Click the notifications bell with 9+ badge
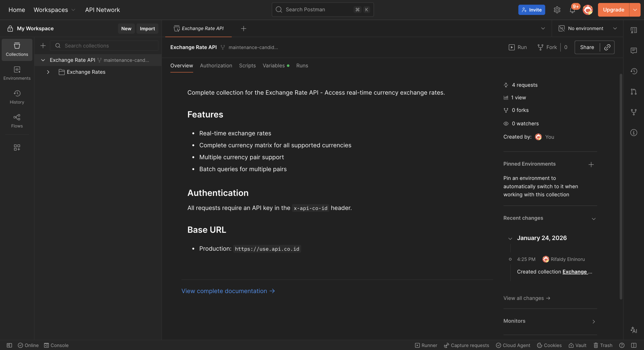The width and height of the screenshot is (644, 350). click(x=573, y=10)
